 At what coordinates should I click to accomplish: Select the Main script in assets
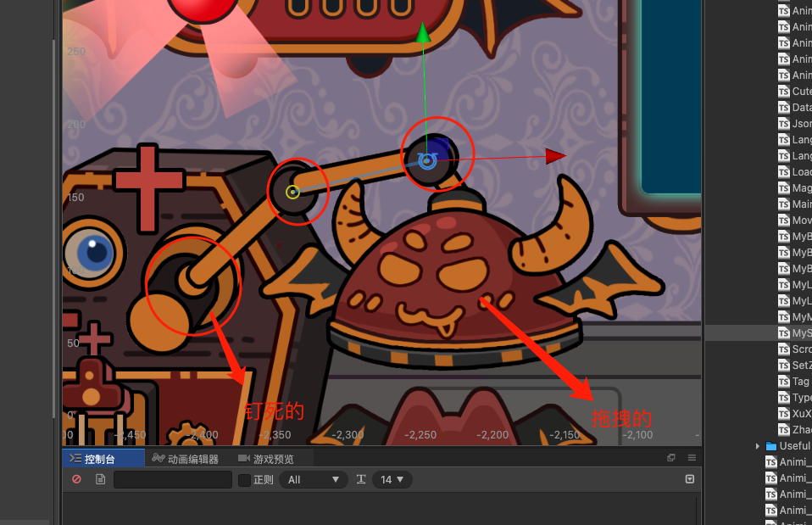pos(794,204)
